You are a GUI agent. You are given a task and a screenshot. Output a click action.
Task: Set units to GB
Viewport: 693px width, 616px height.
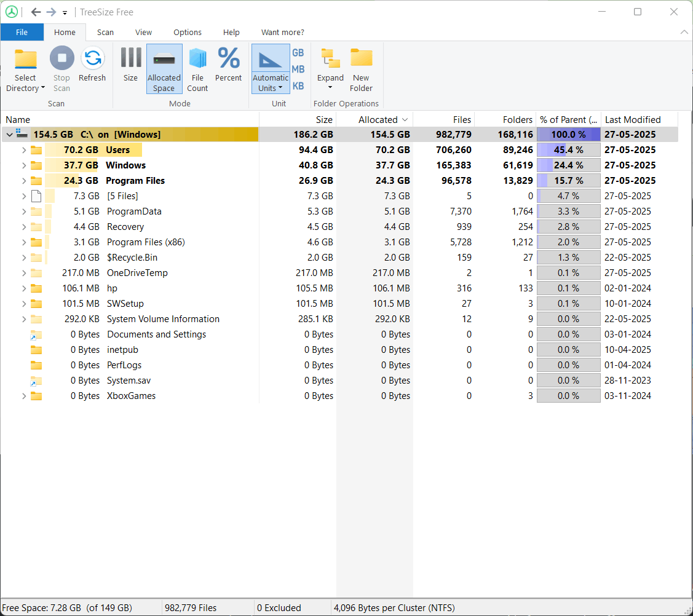tap(298, 53)
